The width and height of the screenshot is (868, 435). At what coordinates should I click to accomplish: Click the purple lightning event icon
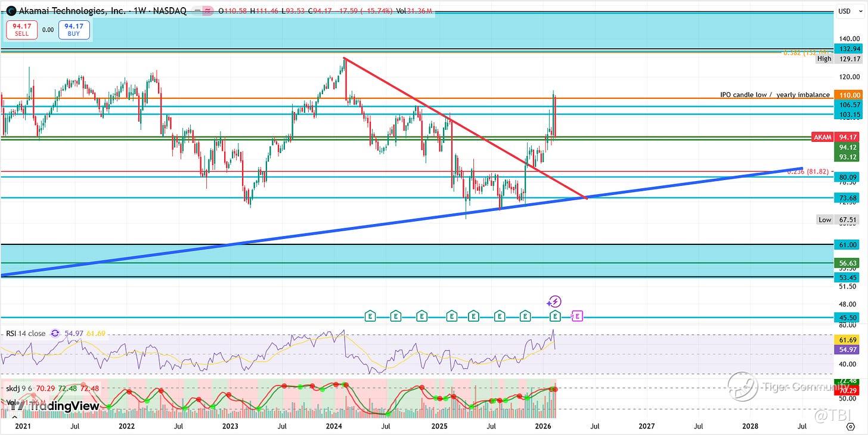[555, 302]
